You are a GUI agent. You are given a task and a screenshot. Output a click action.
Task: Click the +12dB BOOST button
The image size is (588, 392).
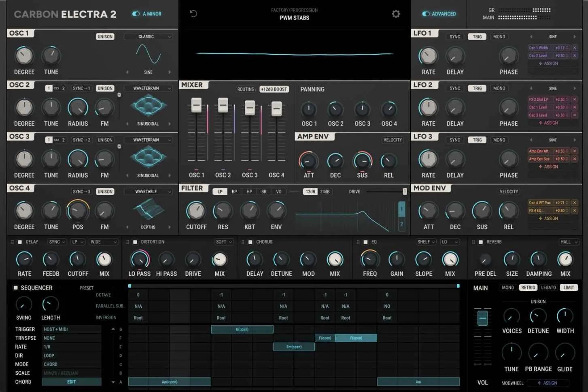274,89
